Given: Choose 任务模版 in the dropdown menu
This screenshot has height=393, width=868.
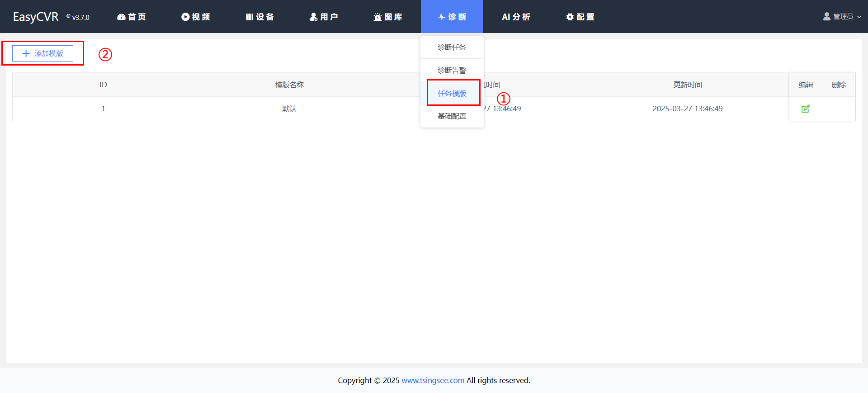Looking at the screenshot, I should (x=452, y=93).
